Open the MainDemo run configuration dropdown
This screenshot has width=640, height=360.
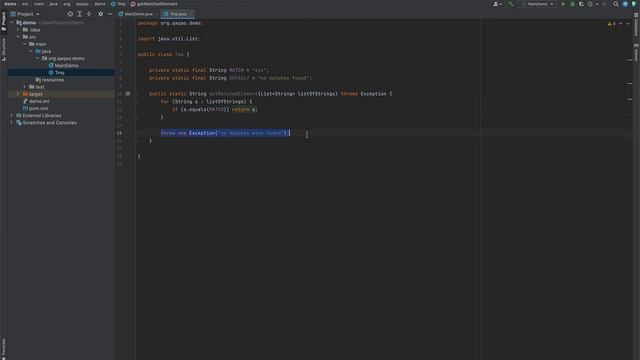tap(538, 4)
